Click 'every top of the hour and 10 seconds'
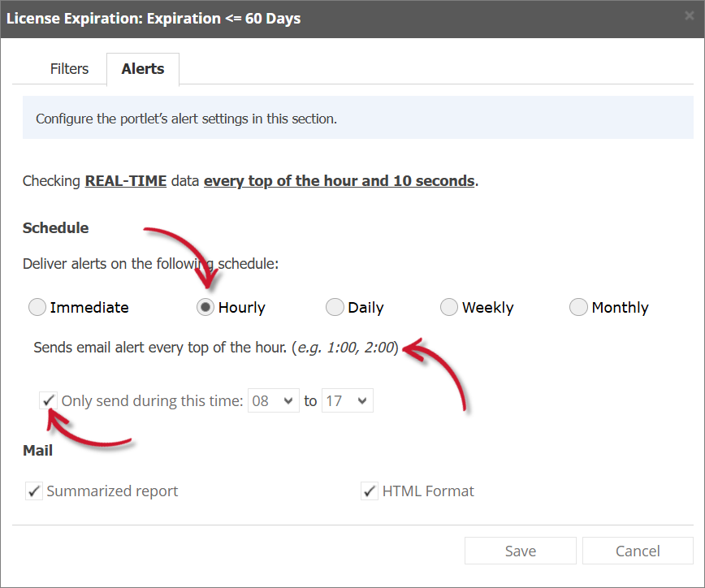This screenshot has width=705, height=588. pyautogui.click(x=339, y=181)
